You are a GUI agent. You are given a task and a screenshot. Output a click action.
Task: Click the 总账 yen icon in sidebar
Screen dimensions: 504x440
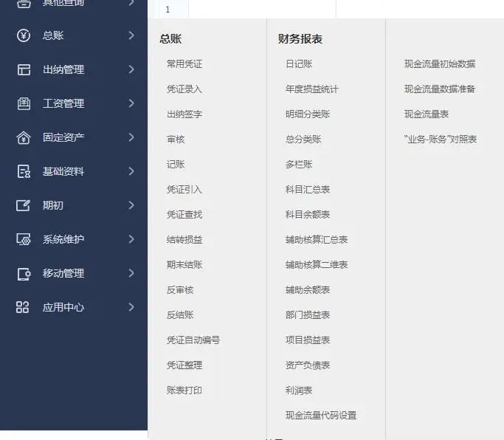pyautogui.click(x=24, y=35)
